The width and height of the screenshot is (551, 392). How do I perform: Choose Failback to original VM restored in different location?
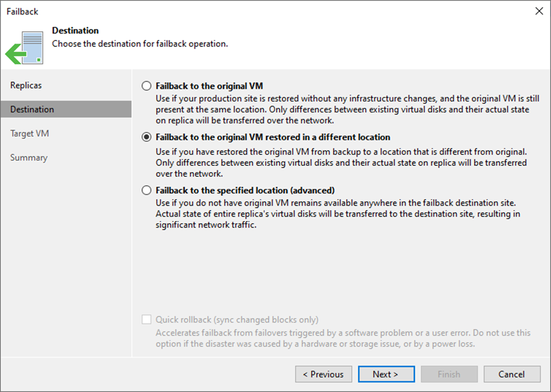click(x=146, y=137)
